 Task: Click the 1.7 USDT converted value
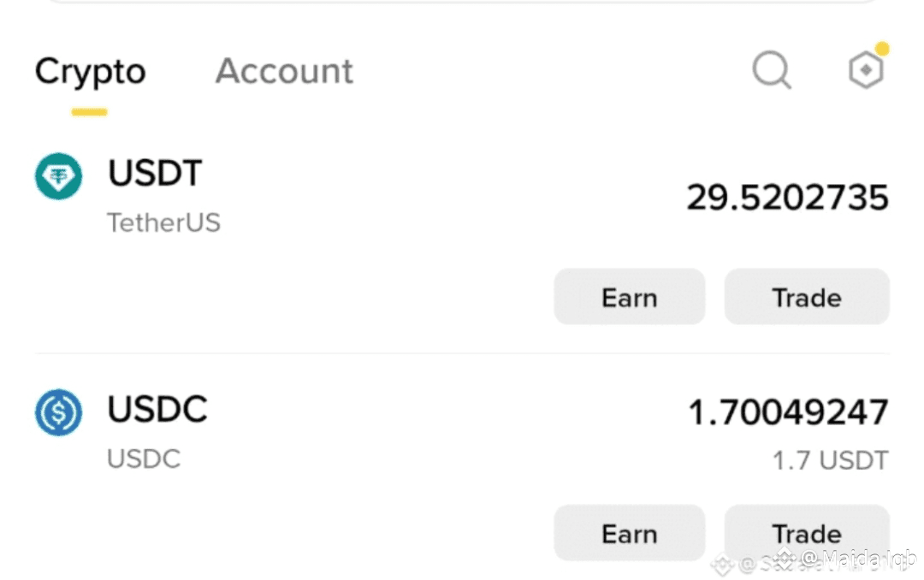[830, 460]
